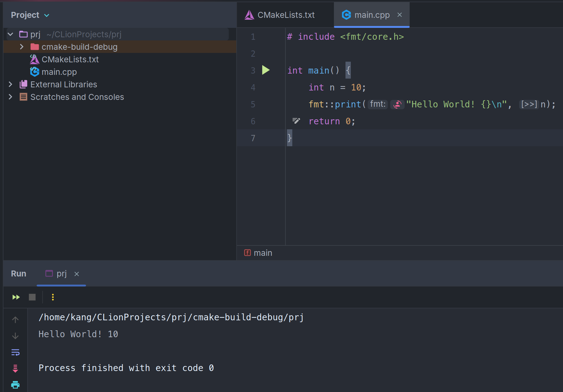Expand Scratches and Consoles node

click(x=10, y=97)
